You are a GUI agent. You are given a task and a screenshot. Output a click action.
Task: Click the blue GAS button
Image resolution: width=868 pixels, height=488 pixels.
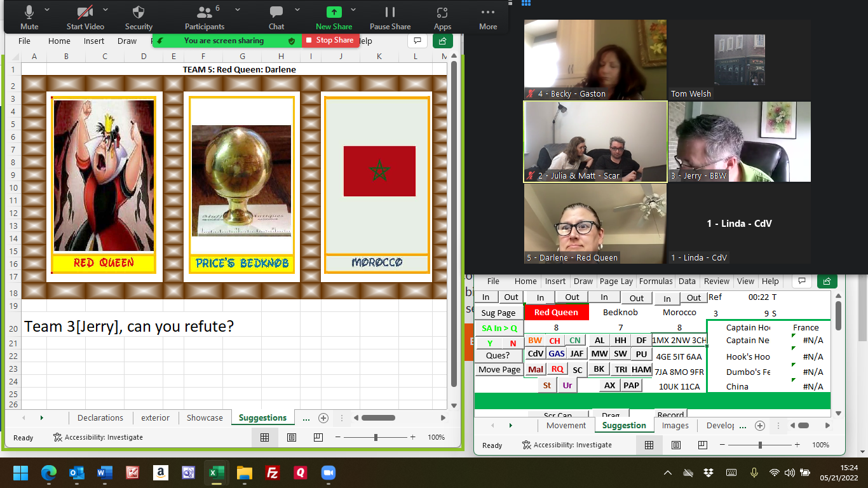pos(557,354)
